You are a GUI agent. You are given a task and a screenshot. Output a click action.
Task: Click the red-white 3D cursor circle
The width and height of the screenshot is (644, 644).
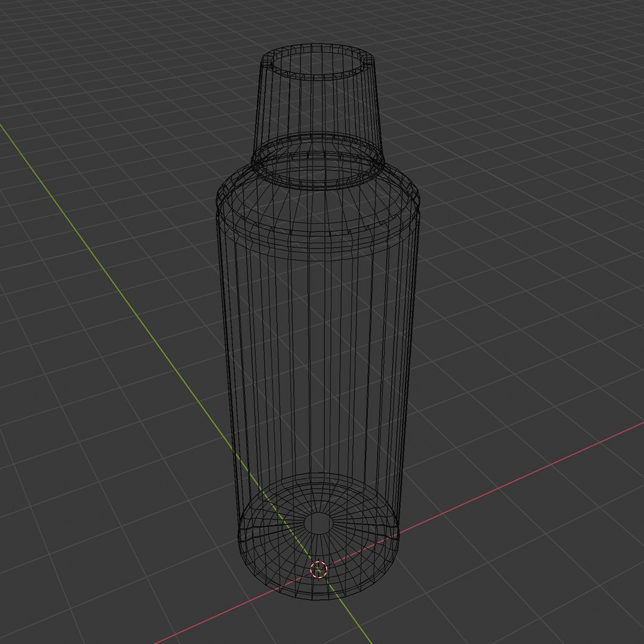[318, 569]
